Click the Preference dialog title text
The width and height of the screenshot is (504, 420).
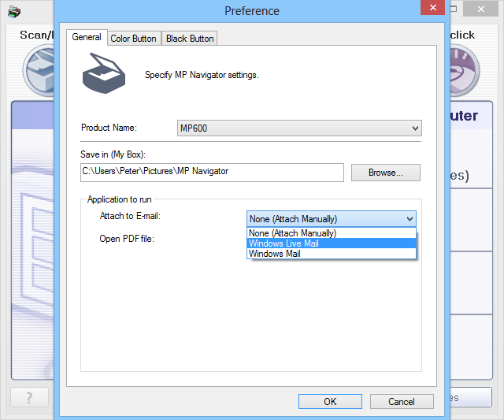click(252, 11)
